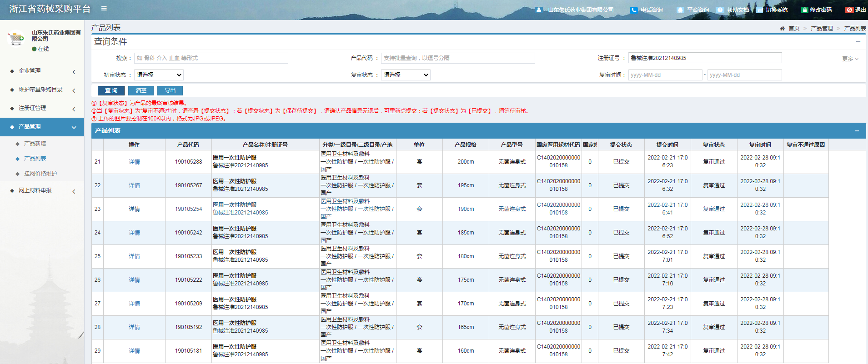Click the home icon in breadcrumb
868x364 pixels.
click(x=782, y=29)
